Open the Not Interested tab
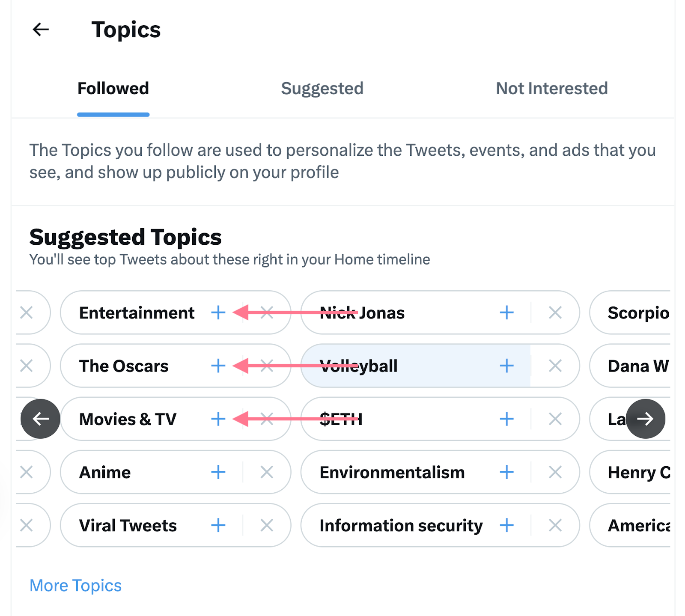 [x=551, y=89]
